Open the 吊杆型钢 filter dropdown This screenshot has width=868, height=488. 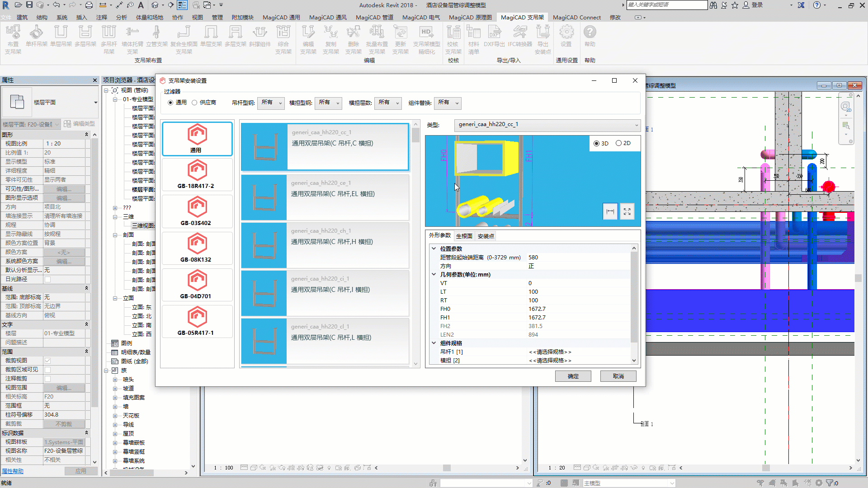click(x=271, y=103)
